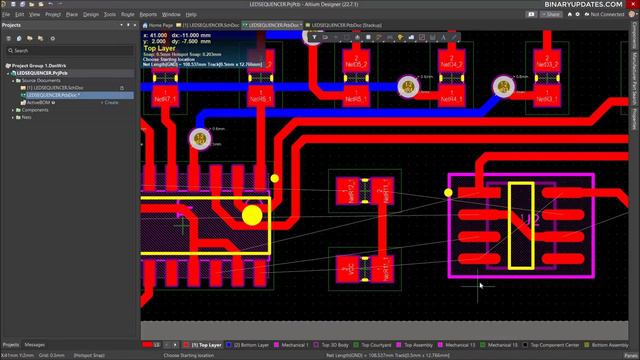
Task: Open Projects panel settings gear
Action: (x=52, y=38)
